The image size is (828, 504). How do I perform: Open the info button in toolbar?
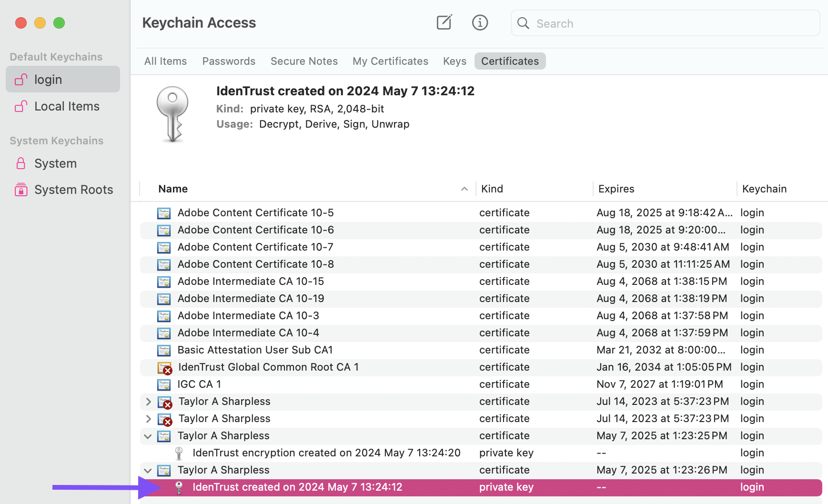click(x=480, y=22)
